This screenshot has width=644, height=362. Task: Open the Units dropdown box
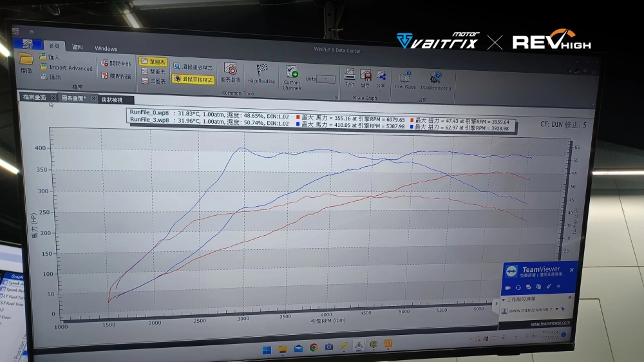[327, 79]
